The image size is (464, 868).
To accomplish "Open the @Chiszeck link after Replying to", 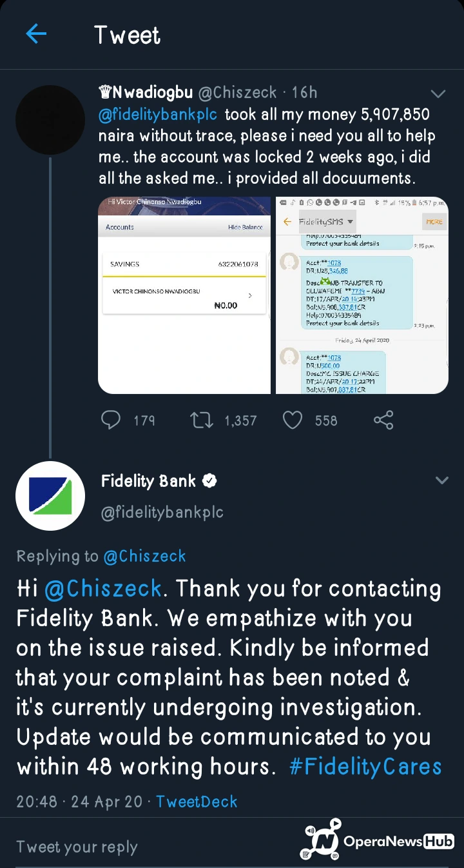I will [x=144, y=556].
